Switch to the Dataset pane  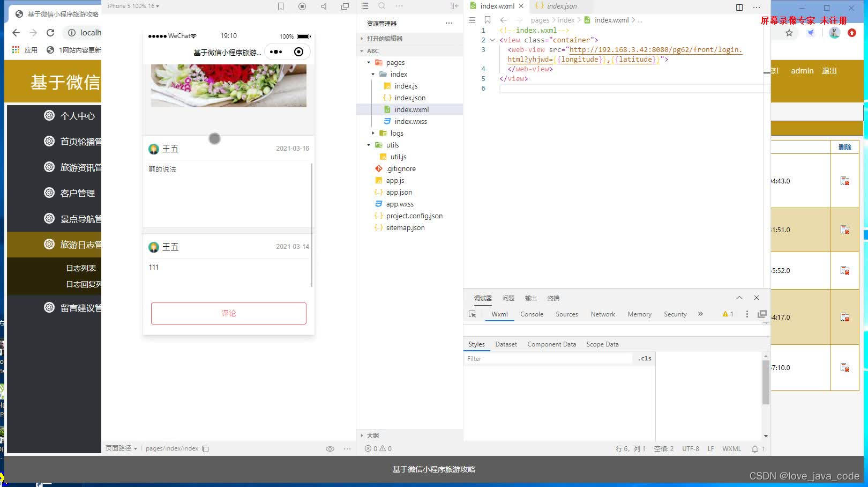[x=506, y=344]
